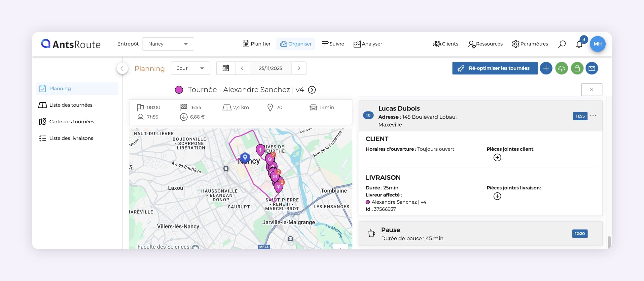Viewport: 644px width, 281px height.
Task: Click the blue depot marker on map
Action: point(245,157)
